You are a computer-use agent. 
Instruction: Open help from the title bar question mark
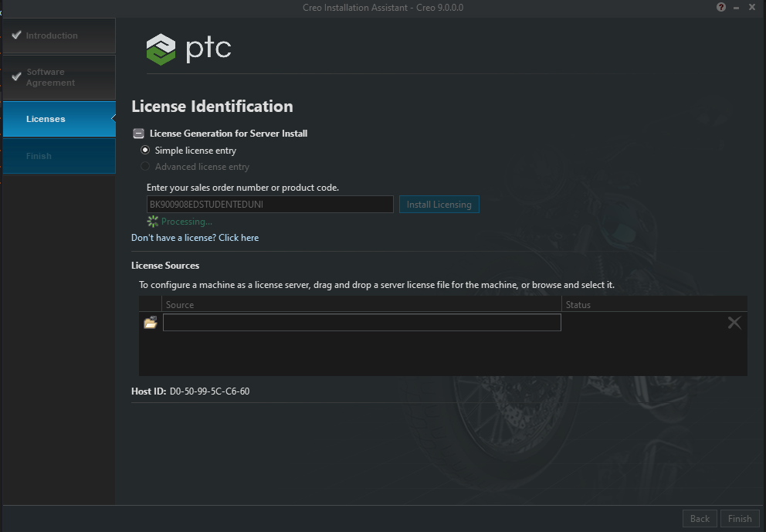721,7
